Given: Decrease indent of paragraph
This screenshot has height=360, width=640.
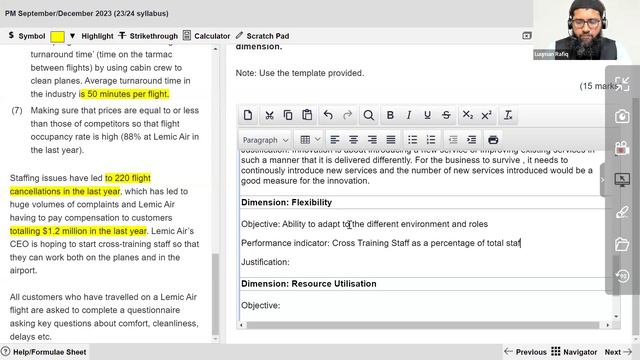Looking at the screenshot, I should (453, 140).
